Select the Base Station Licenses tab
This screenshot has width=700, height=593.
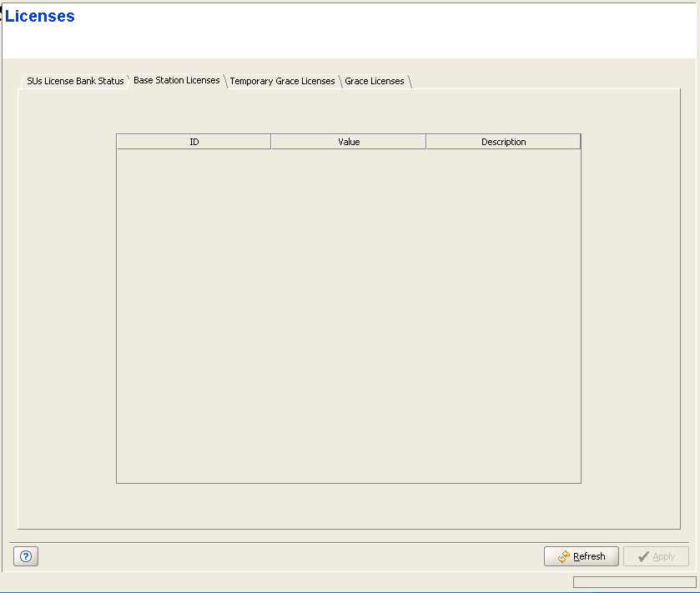click(x=176, y=80)
